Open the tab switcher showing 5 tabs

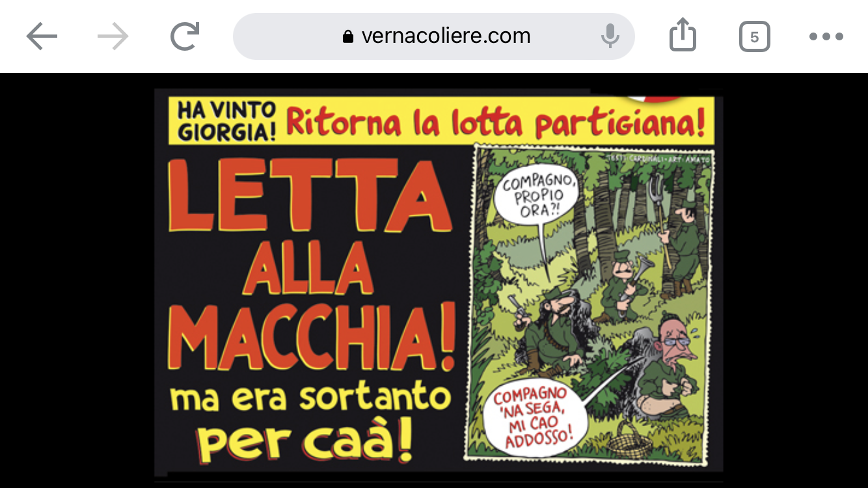[754, 36]
